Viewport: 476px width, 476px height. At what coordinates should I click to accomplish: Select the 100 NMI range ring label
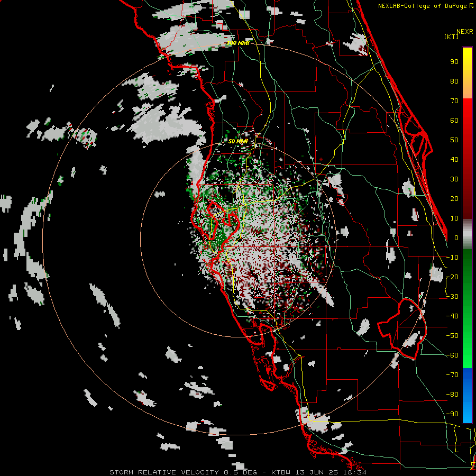click(x=239, y=43)
